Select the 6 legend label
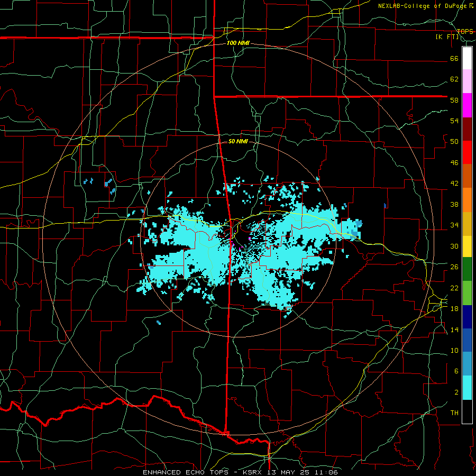The image size is (476, 476). coord(456,371)
